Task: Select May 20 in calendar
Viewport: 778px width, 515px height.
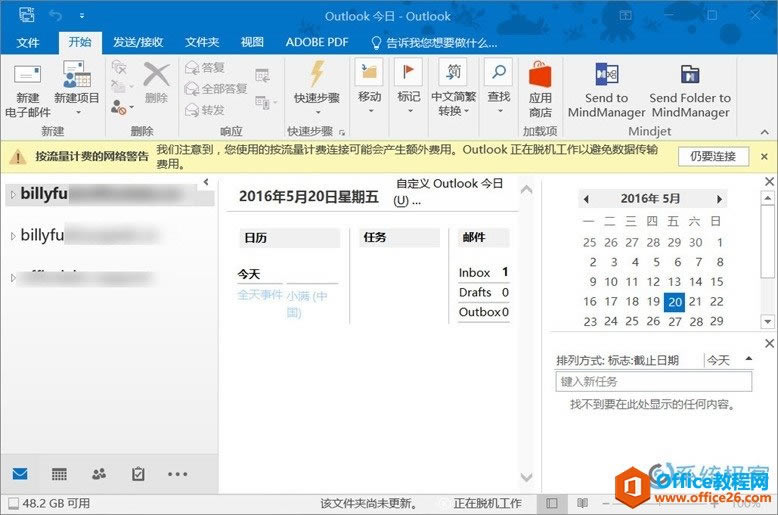Action: click(674, 302)
